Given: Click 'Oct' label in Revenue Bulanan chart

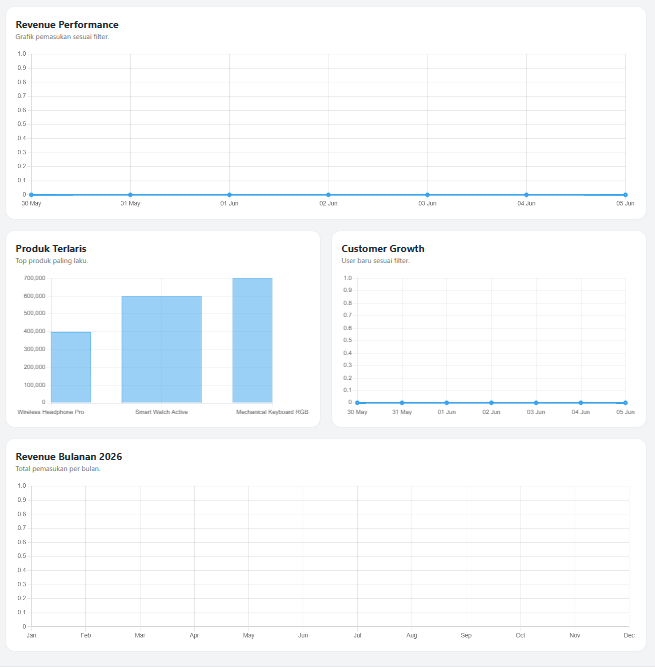Looking at the screenshot, I should point(521,636).
